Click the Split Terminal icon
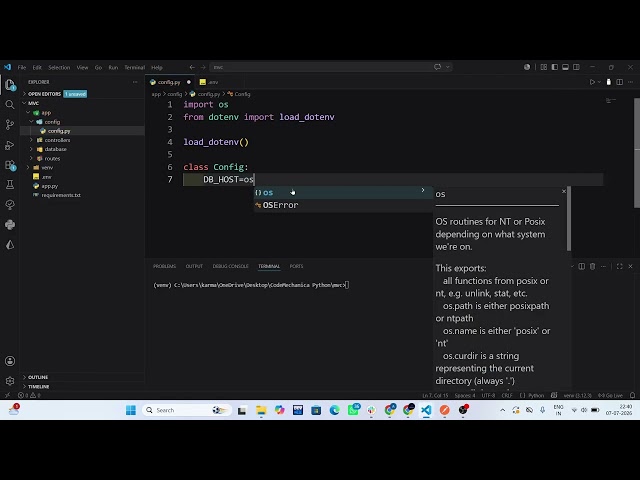The width and height of the screenshot is (640, 480). click(582, 266)
